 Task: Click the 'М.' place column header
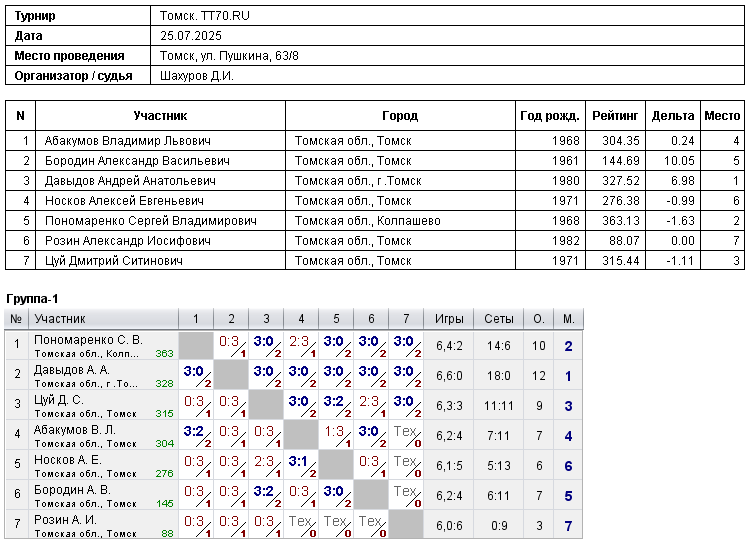[x=568, y=319]
